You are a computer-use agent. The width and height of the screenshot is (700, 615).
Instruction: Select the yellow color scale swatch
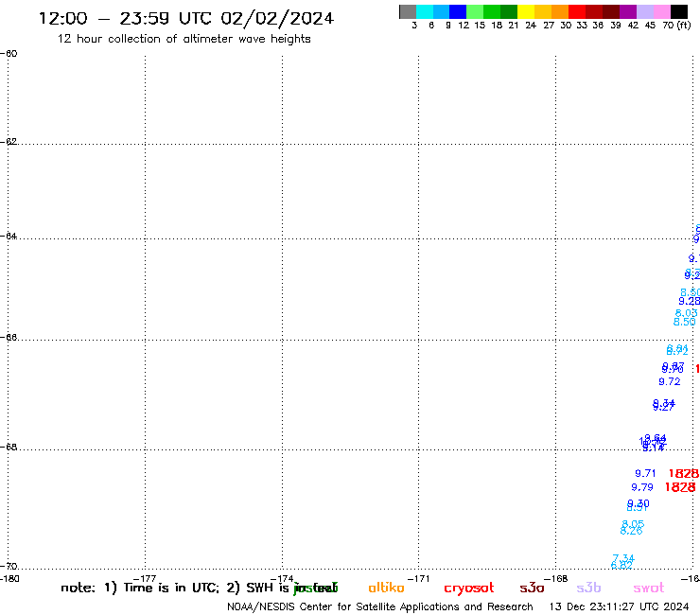pos(525,11)
